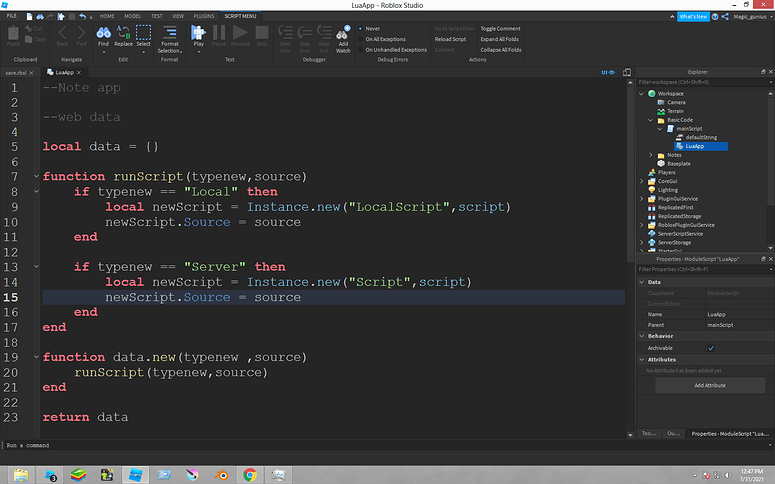Switch to the PLUGINS ribbon tab
This screenshot has width=775, height=484.
point(206,17)
